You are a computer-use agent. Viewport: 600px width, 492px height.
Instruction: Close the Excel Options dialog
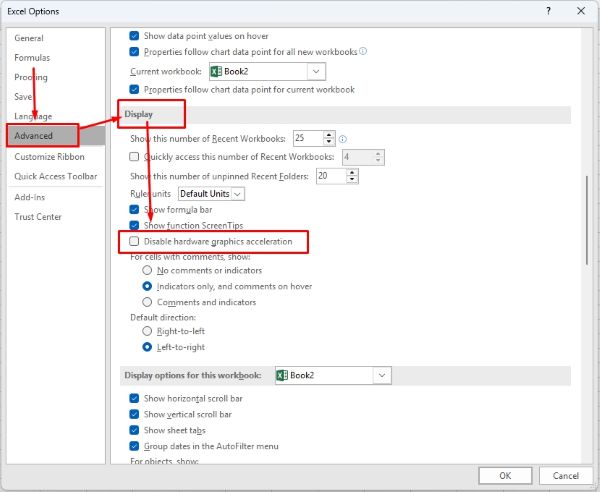click(x=581, y=11)
